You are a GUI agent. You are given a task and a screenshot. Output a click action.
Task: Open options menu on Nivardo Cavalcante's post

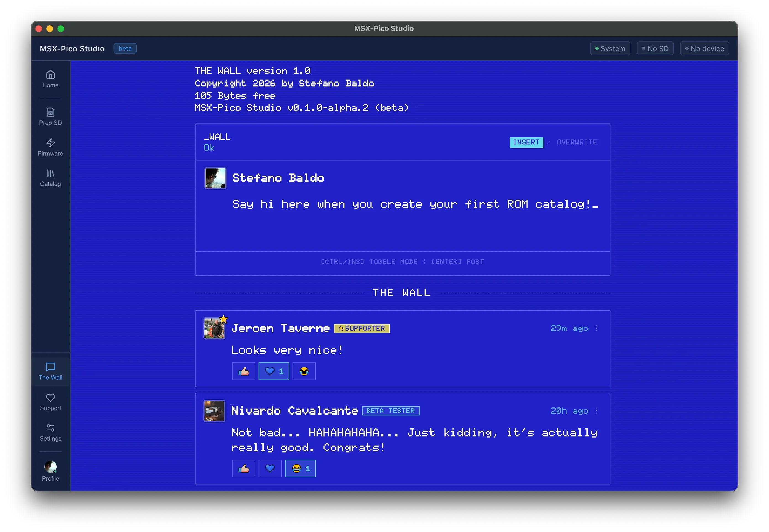point(597,411)
